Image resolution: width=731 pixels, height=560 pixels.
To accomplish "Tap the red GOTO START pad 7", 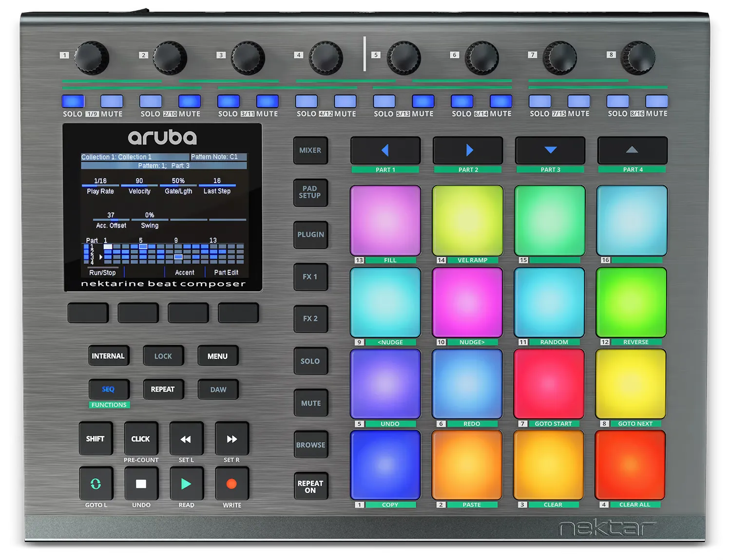I will click(x=549, y=384).
